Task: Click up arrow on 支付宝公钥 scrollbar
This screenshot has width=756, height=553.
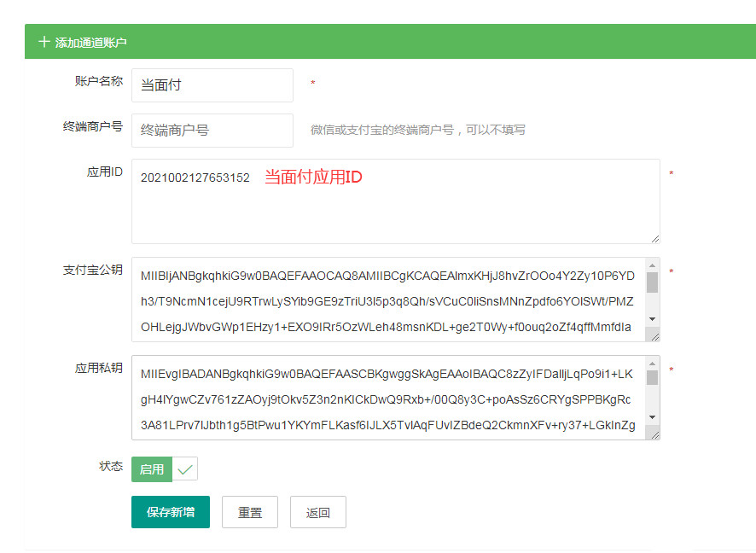Action: (652, 265)
